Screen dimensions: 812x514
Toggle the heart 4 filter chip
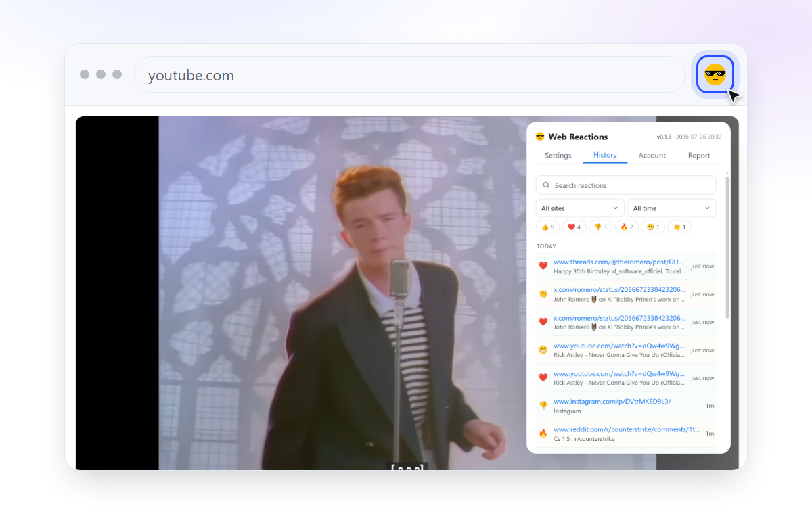[x=574, y=227]
